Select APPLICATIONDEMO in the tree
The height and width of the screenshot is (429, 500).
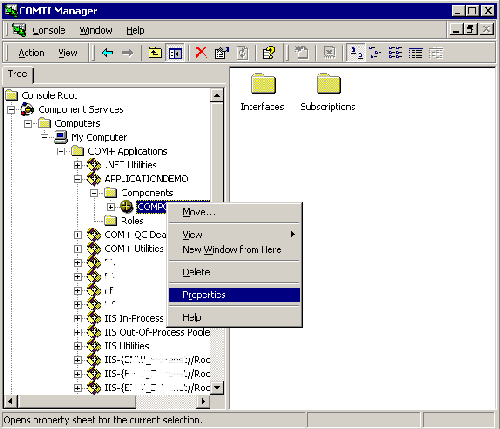point(146,179)
